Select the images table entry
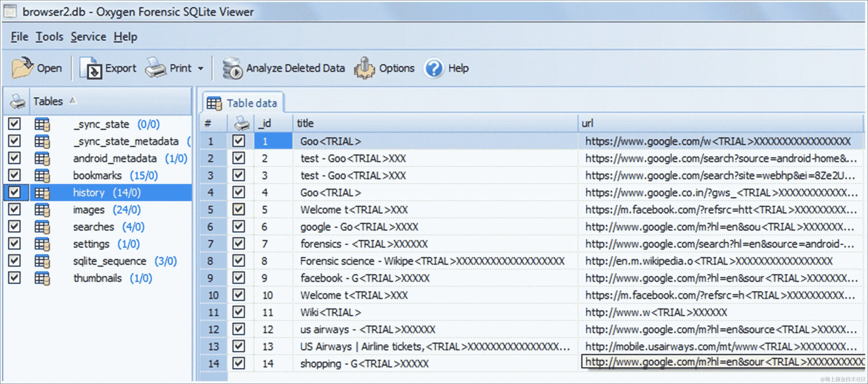The width and height of the screenshot is (868, 384). click(89, 210)
